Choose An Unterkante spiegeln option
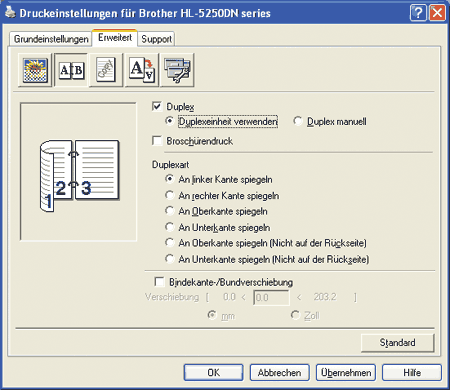This screenshot has width=450, height=390. point(170,227)
